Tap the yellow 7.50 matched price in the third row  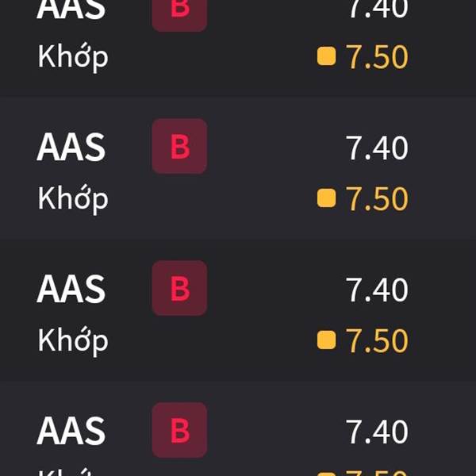tap(377, 340)
